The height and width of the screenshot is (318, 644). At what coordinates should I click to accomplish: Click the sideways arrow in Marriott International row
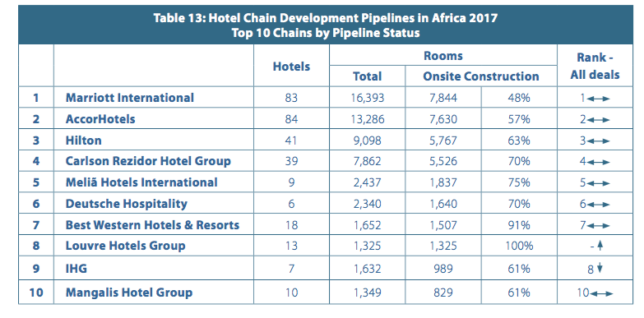[599, 99]
